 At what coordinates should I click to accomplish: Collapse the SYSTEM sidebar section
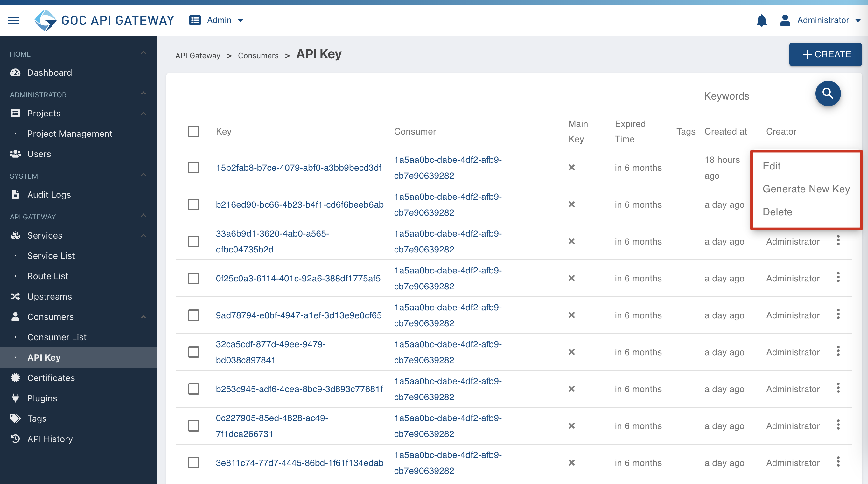click(143, 175)
